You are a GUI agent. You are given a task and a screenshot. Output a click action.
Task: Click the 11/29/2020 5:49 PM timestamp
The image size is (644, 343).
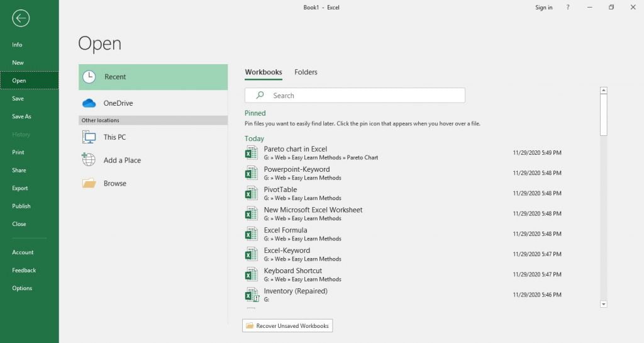pos(537,153)
